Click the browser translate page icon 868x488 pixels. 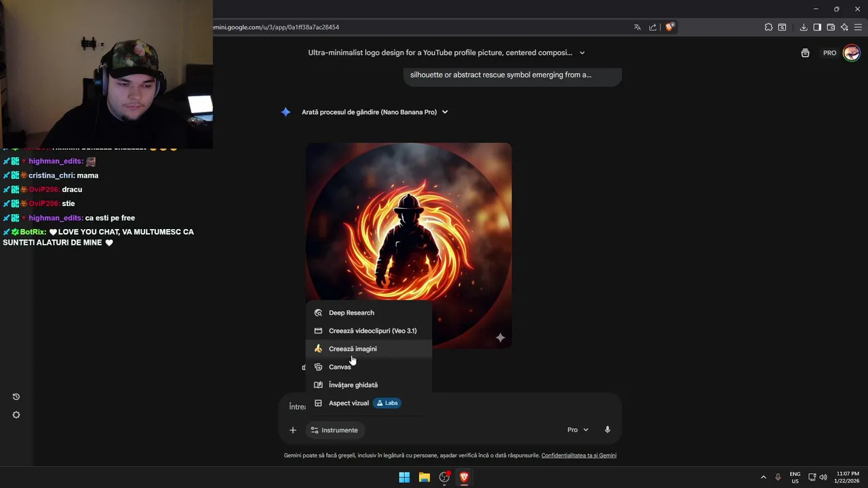[x=637, y=27]
